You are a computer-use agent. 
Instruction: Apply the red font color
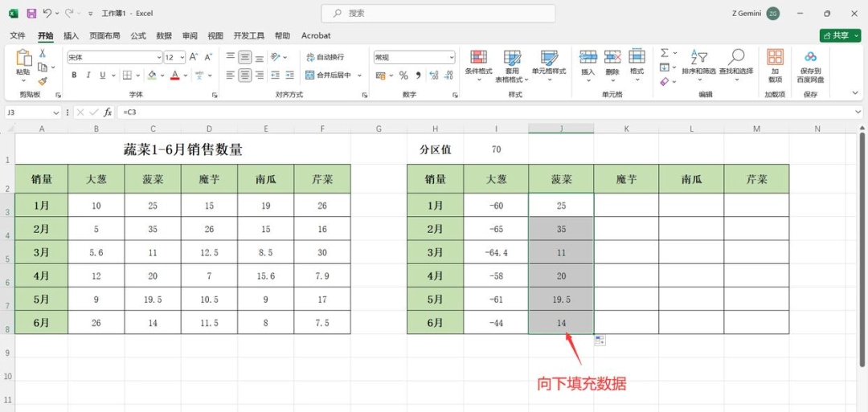175,75
